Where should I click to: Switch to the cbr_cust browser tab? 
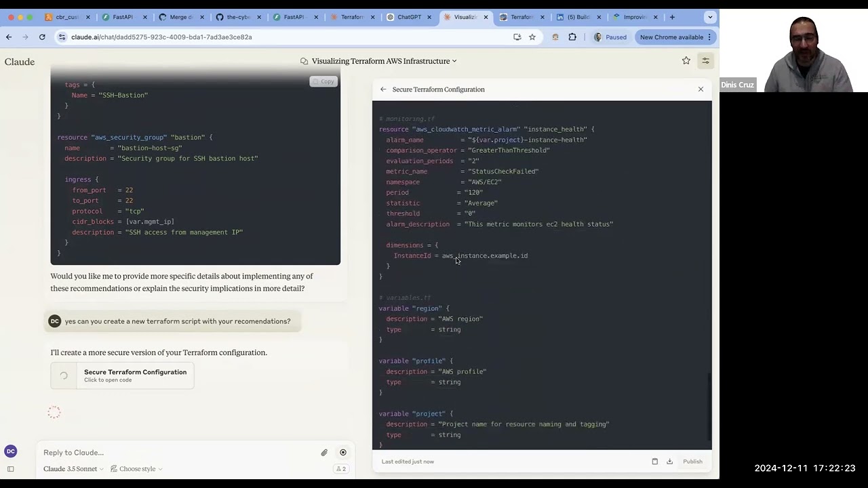tap(66, 17)
